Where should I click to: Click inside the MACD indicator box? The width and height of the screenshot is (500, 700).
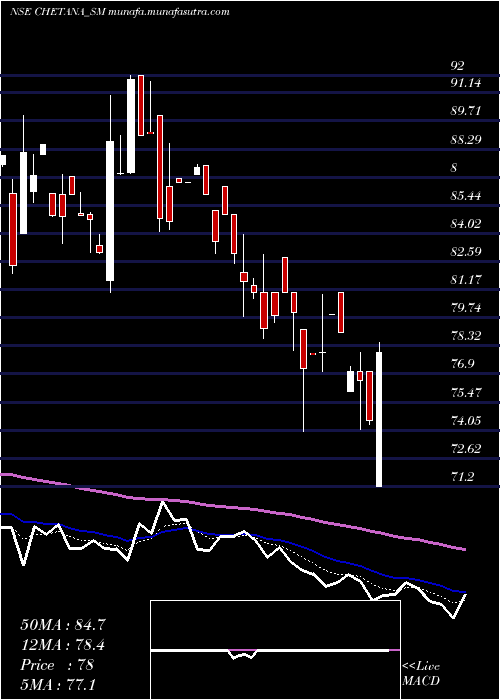tap(275, 650)
